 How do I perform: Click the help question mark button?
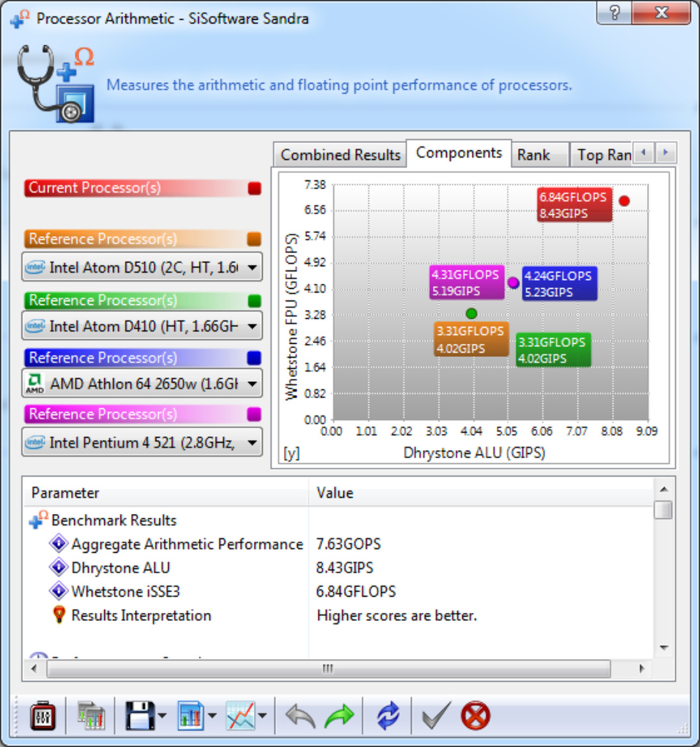pyautogui.click(x=614, y=12)
